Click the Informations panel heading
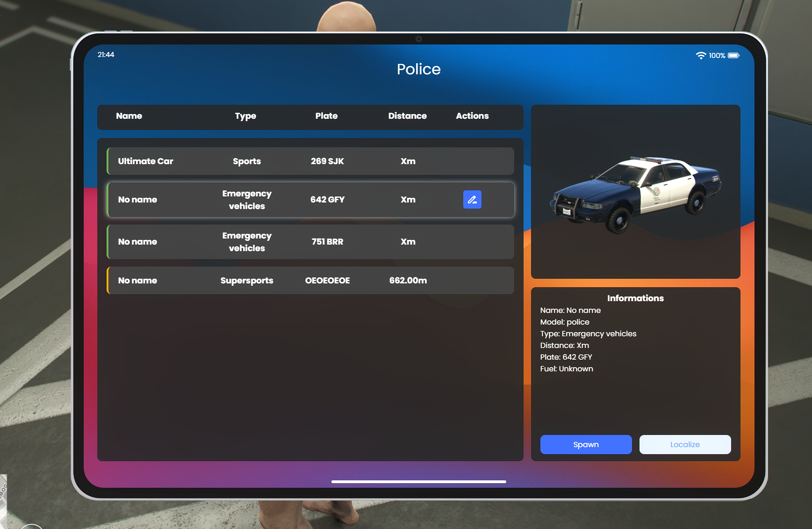This screenshot has height=529, width=812. tap(635, 298)
